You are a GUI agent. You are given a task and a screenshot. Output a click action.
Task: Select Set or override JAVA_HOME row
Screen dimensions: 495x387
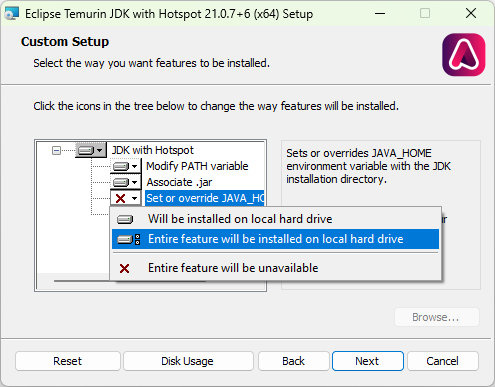(205, 198)
